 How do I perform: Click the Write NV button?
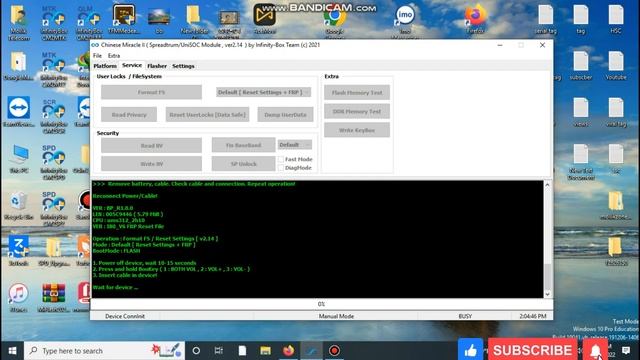151,164
